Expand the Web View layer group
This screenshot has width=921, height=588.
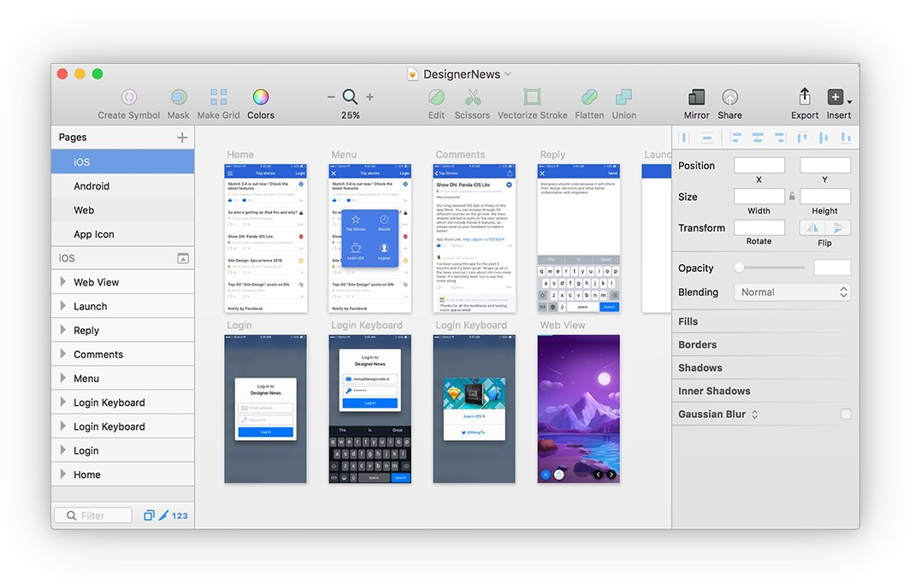62,282
